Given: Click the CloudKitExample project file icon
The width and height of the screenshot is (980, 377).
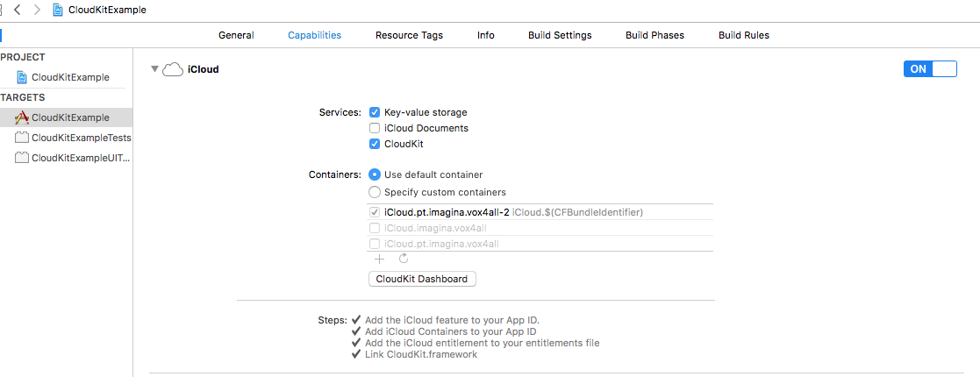Looking at the screenshot, I should 23,77.
